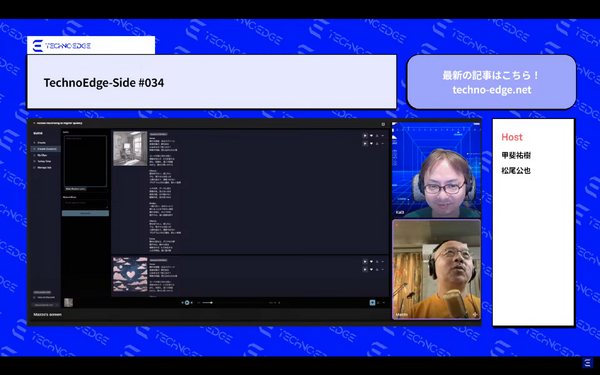The image size is (600, 375).
Task: Open the Create page in Suno sidebar
Action: click(x=42, y=143)
